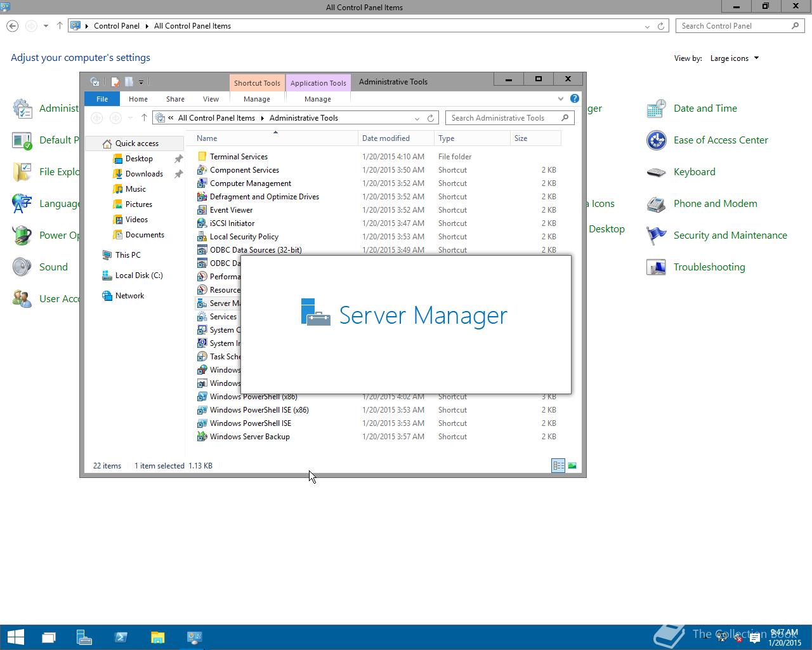Select the Event Viewer shortcut icon
The width and height of the screenshot is (812, 650).
click(202, 209)
